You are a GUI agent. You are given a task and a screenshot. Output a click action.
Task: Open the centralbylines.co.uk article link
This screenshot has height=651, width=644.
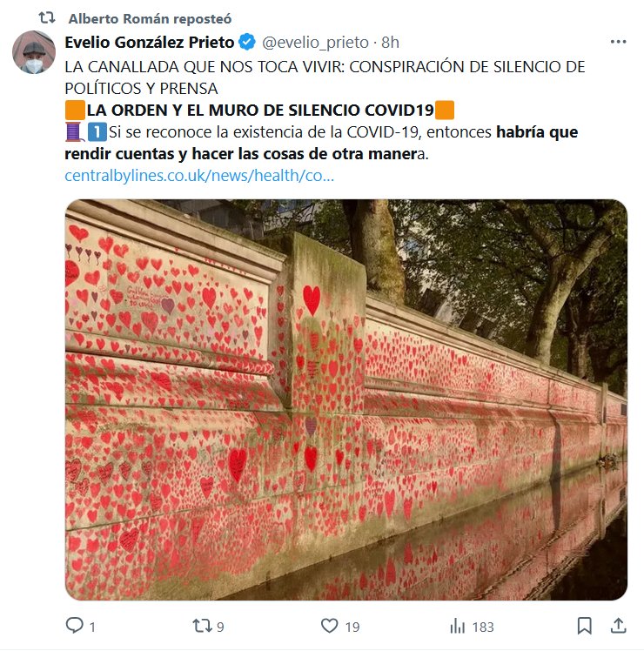(199, 175)
